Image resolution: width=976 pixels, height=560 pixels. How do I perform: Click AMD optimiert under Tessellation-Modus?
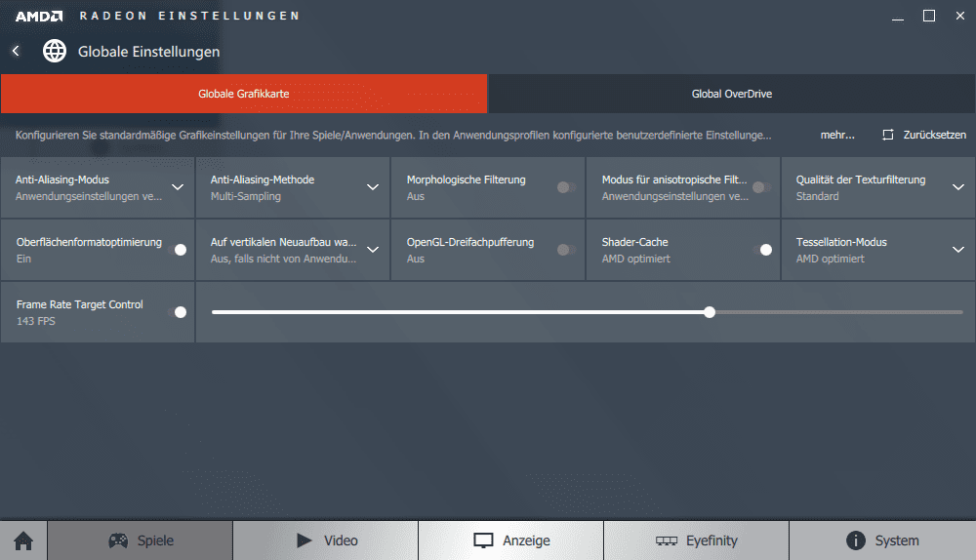tap(831, 259)
